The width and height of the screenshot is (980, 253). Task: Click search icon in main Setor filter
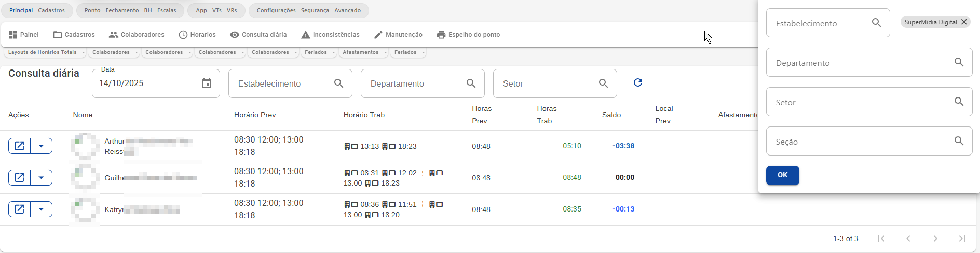click(x=604, y=83)
